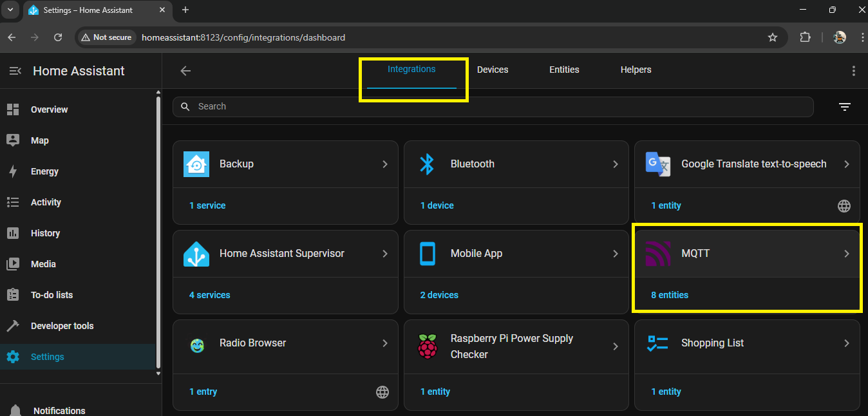This screenshot has width=868, height=416.
Task: Go back using the header arrow
Action: click(x=185, y=71)
